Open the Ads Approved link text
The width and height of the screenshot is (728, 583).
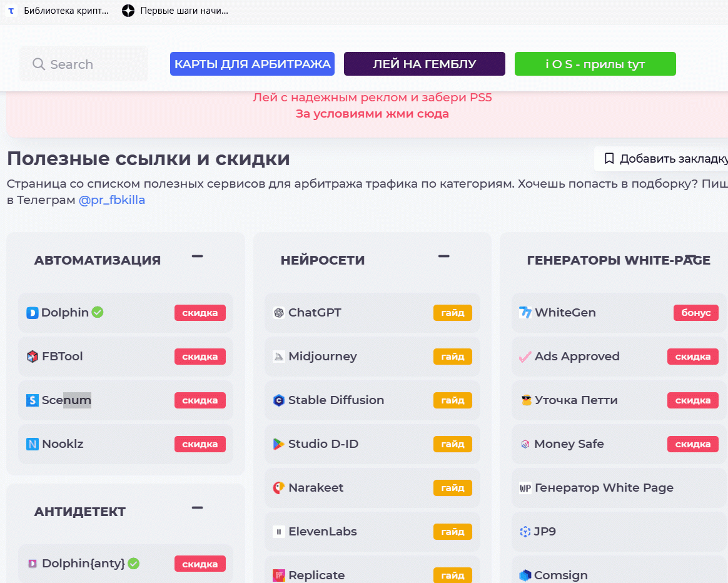click(x=577, y=357)
